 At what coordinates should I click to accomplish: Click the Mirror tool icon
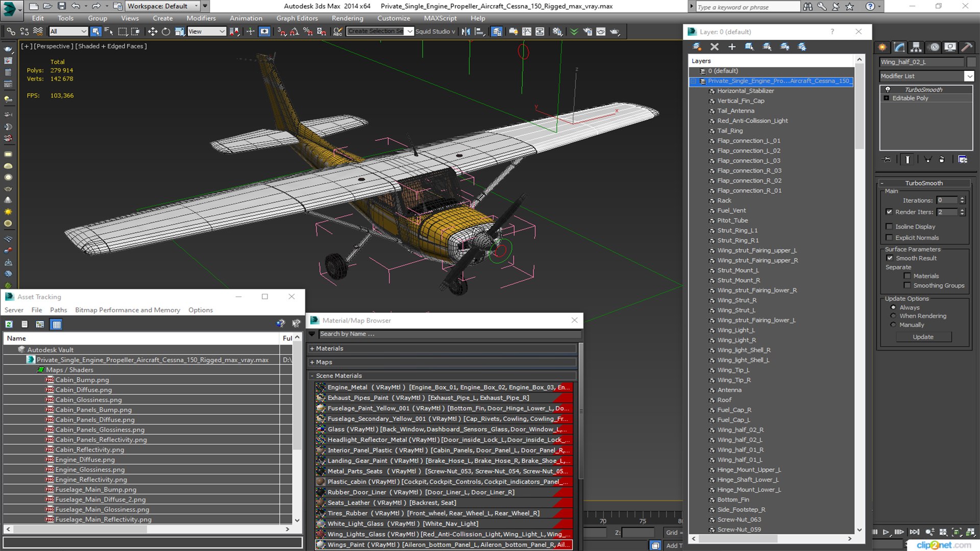465,32
